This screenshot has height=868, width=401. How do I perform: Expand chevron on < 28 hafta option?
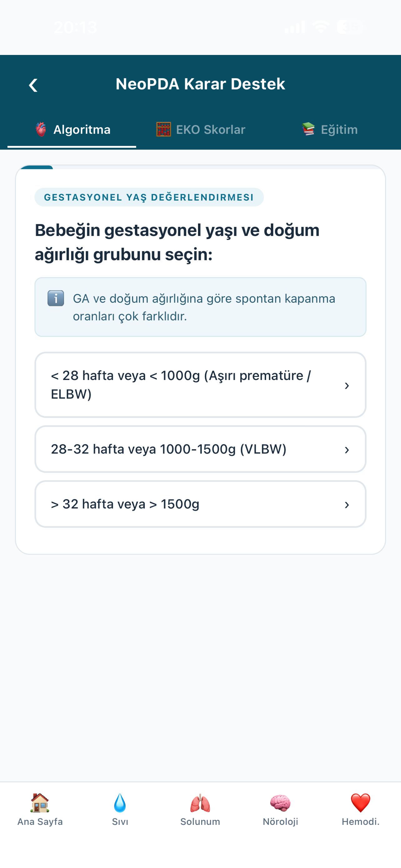pyautogui.click(x=347, y=386)
